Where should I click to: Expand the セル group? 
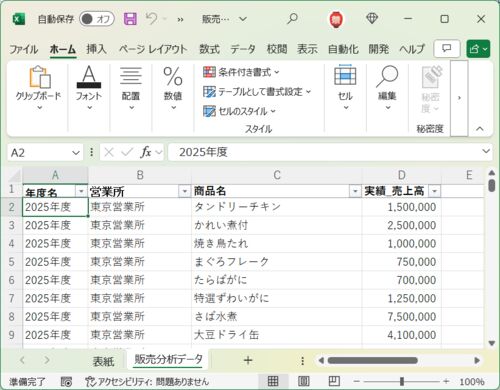[x=345, y=88]
